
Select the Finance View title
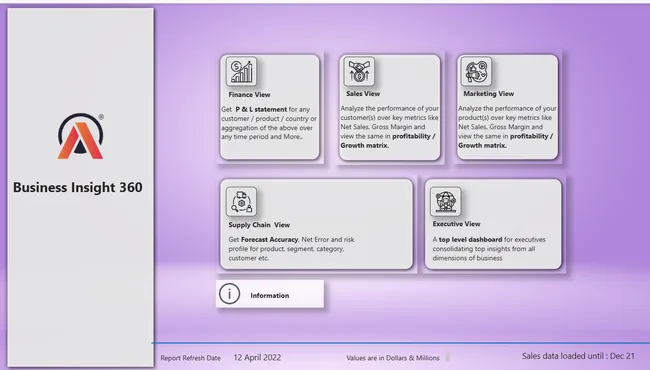tap(249, 94)
